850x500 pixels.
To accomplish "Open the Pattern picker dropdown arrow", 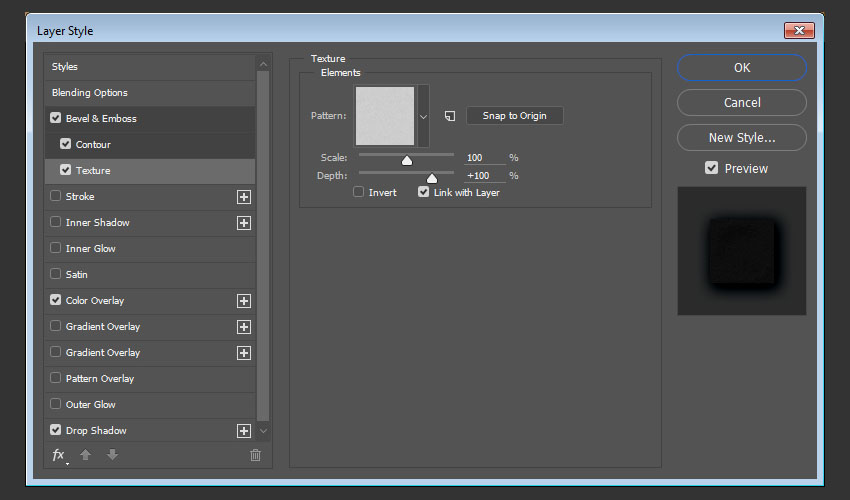I will 423,116.
